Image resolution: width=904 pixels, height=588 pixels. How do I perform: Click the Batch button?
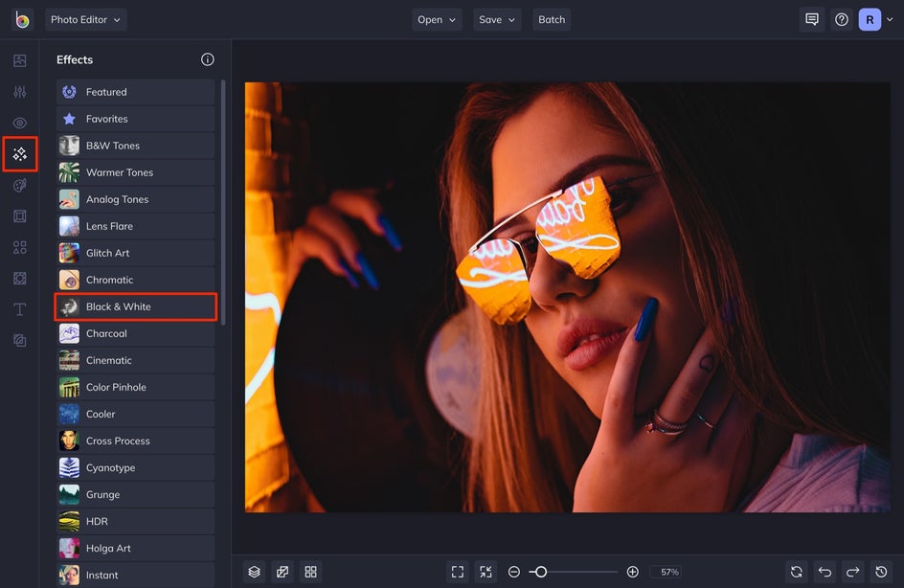(552, 19)
